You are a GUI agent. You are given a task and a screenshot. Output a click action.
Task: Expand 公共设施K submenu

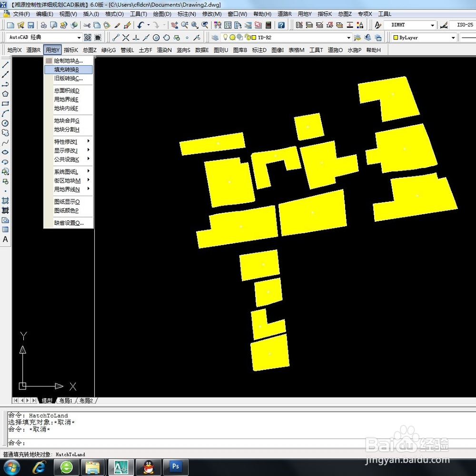(69, 159)
